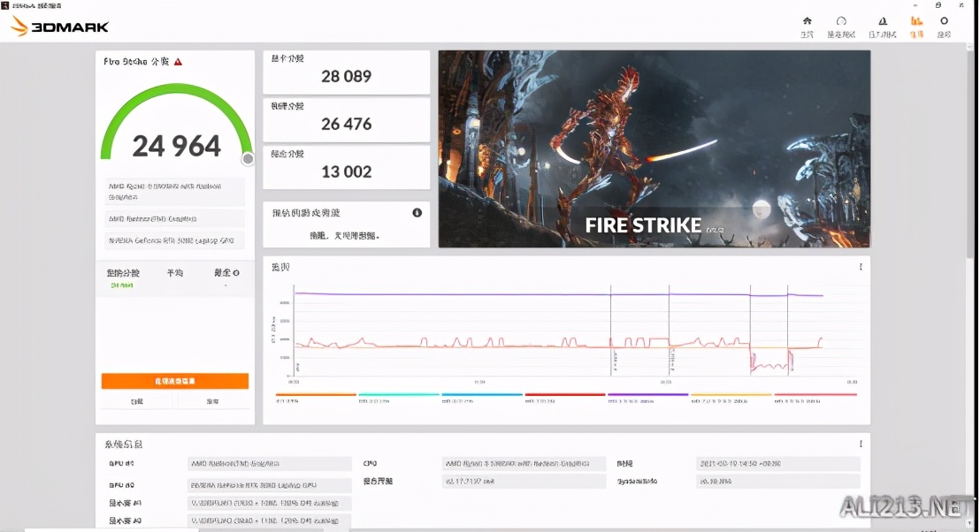Click the date and time value field in system information
The image size is (980, 532).
point(778,464)
